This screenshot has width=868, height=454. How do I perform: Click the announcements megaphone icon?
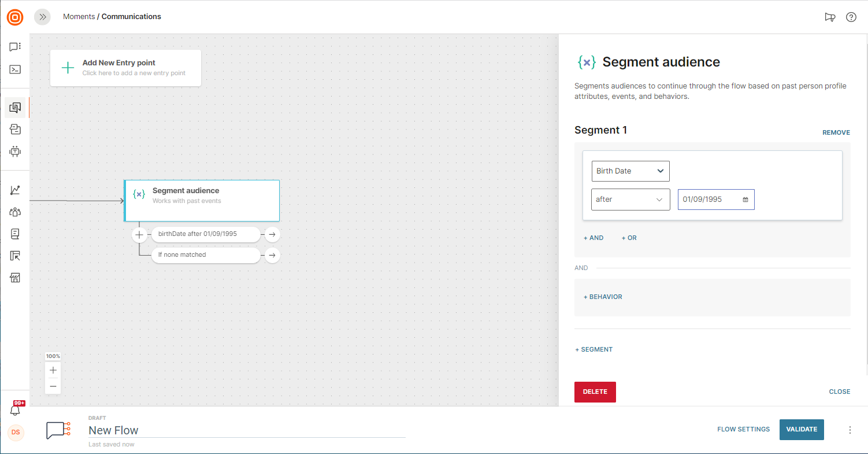click(x=830, y=17)
